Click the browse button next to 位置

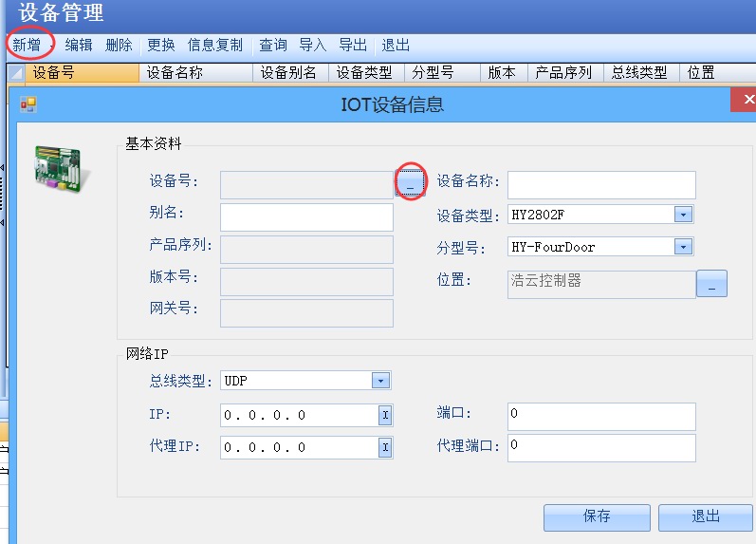coord(711,283)
